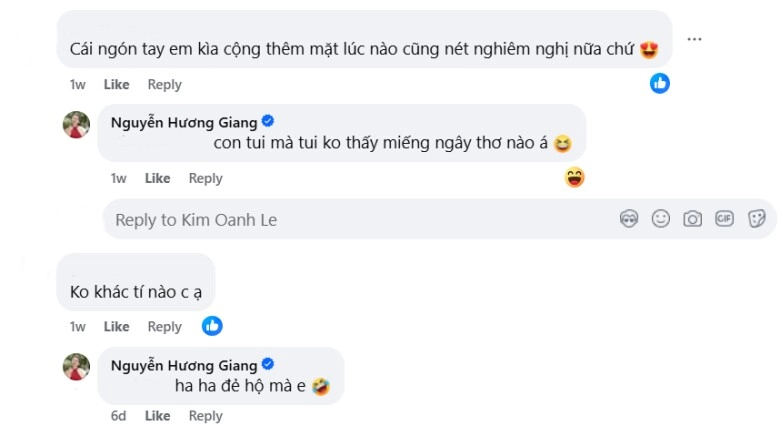Click Hương Giang's avatar on the "ha ha" reply
This screenshot has width=780, height=426.
(77, 366)
